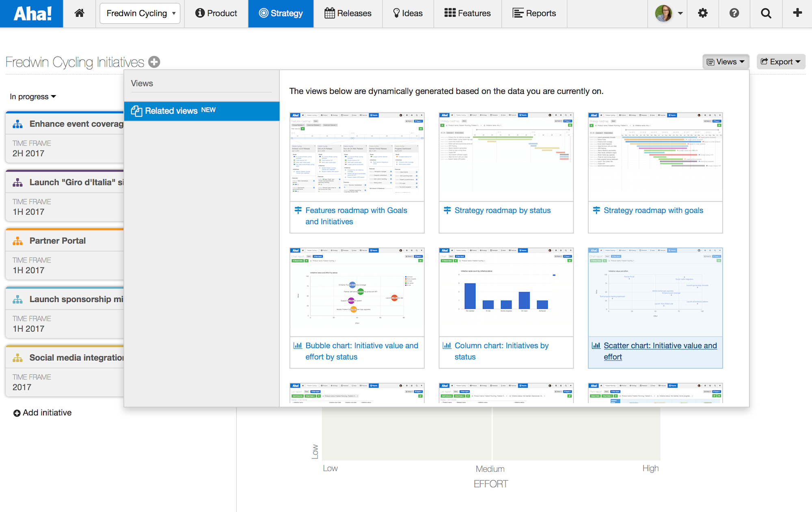This screenshot has height=512, width=812.
Task: Open the search panel
Action: [x=766, y=13]
